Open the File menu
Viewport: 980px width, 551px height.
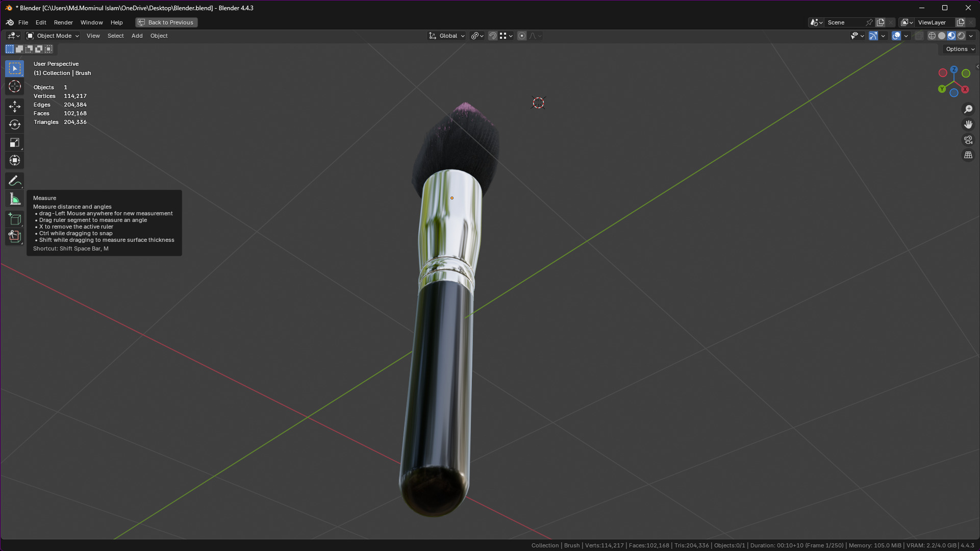tap(23, 22)
